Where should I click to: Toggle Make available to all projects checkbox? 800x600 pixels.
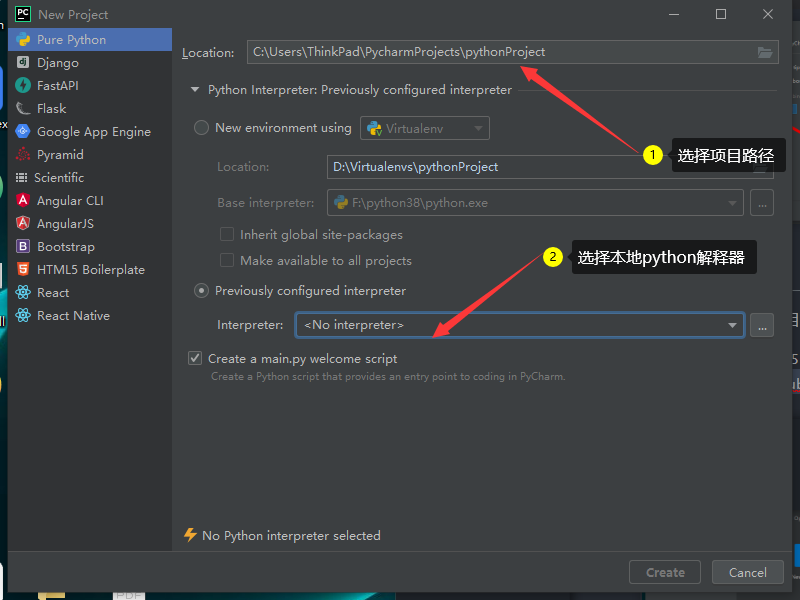[227, 260]
